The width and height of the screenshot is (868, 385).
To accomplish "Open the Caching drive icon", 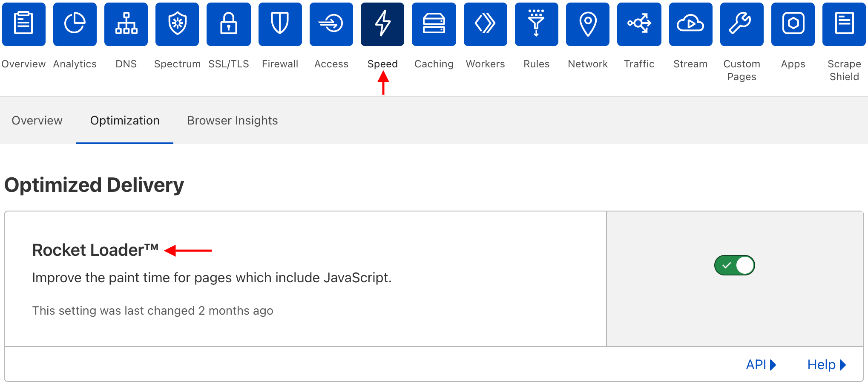I will tap(434, 24).
